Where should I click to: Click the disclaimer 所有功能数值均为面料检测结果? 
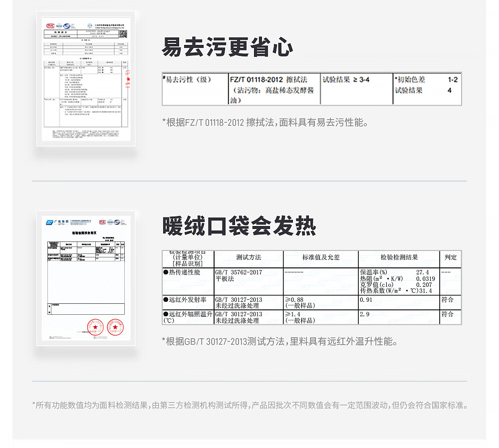click(250, 405)
